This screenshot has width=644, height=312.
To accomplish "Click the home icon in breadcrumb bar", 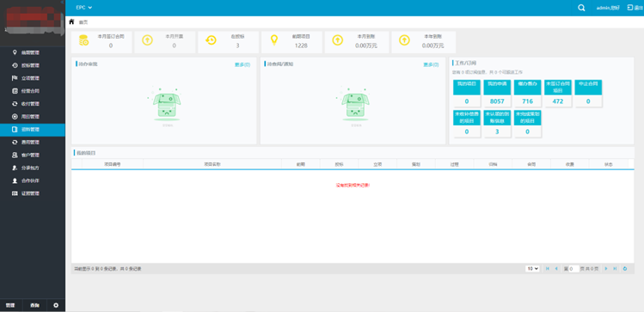I will 72,21.
